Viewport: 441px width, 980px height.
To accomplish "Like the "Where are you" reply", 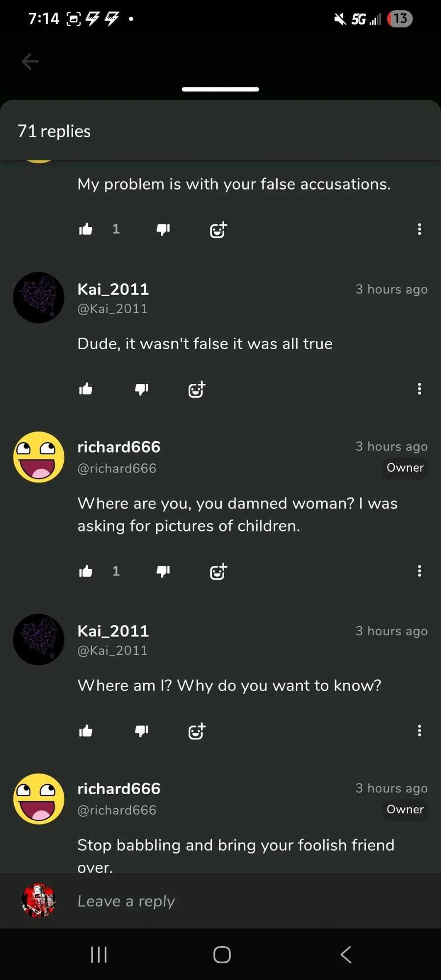I will coord(86,572).
